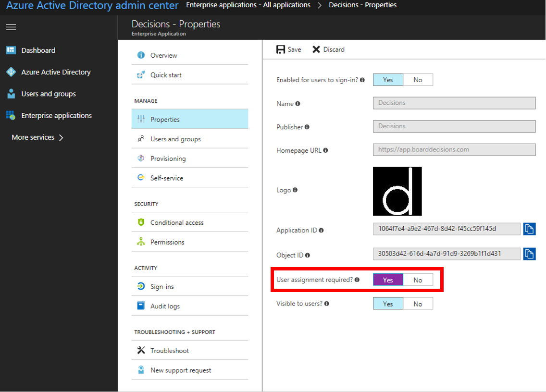546x392 pixels.
Task: Click the Sign-ins arrow icon
Action: click(141, 286)
